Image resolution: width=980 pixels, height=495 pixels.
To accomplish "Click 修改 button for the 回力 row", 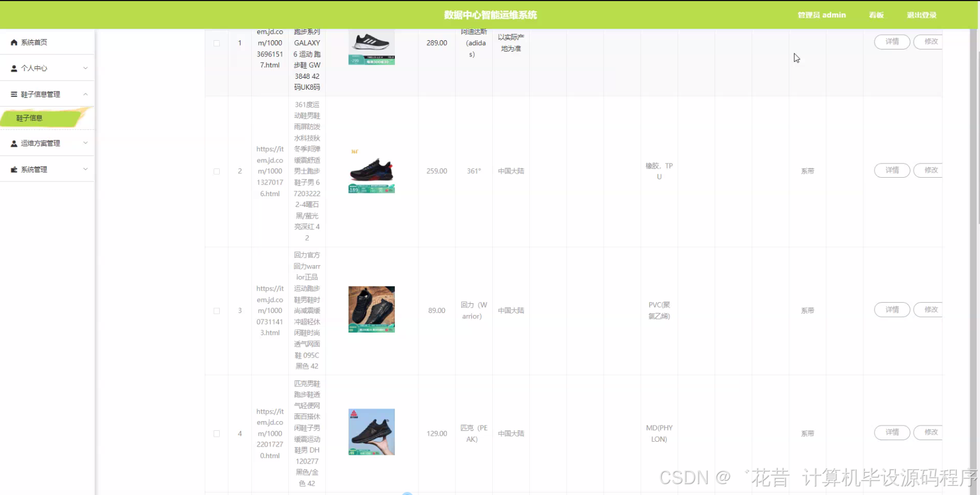I will pyautogui.click(x=929, y=310).
